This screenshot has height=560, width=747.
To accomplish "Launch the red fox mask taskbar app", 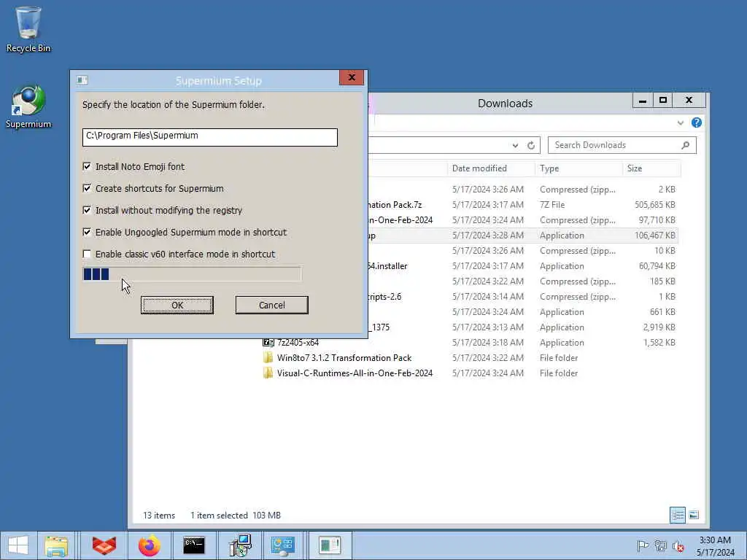I will (x=104, y=545).
